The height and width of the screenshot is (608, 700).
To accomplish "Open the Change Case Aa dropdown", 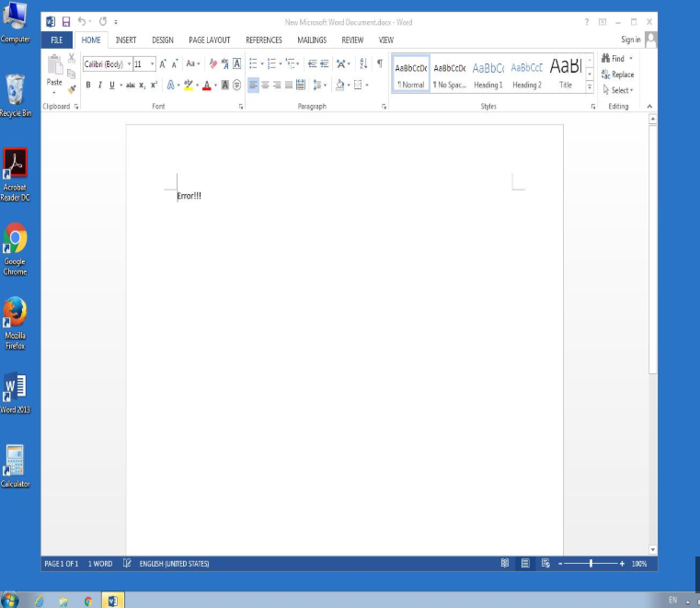I will (x=193, y=63).
